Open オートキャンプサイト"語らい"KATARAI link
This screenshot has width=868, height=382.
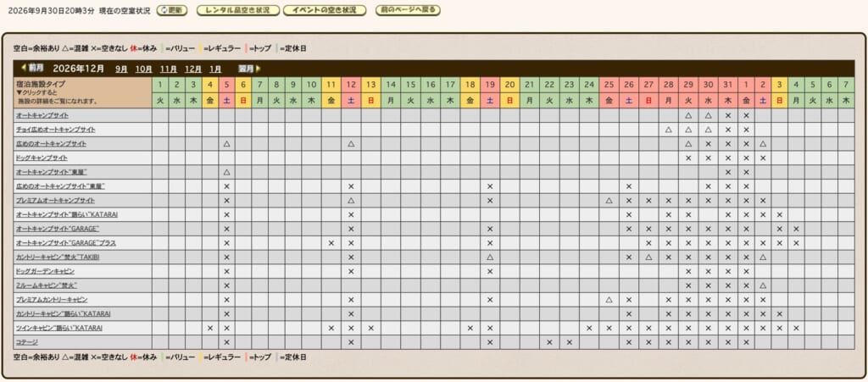(x=67, y=214)
